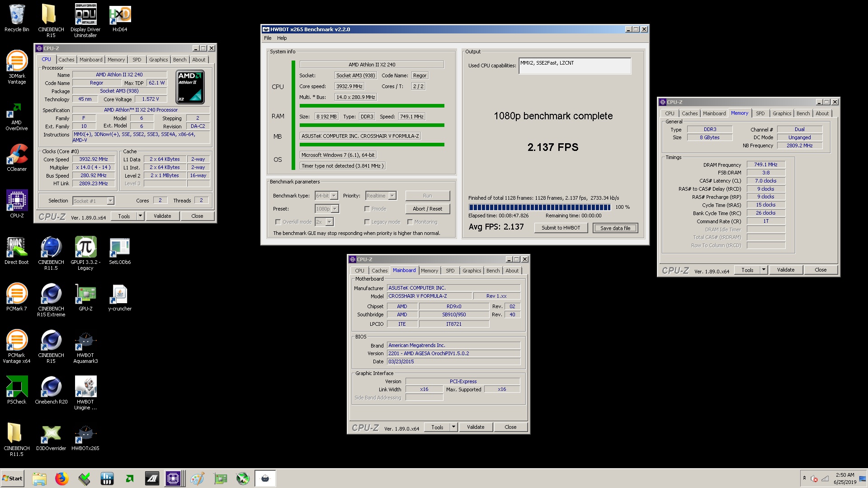Toggle the Pmode checkbox

pyautogui.click(x=367, y=209)
